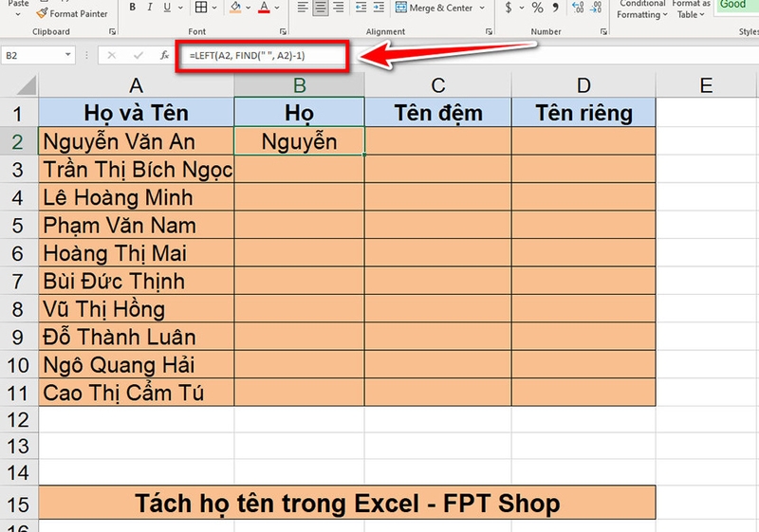Cancel formula entry with X icon

tap(111, 55)
